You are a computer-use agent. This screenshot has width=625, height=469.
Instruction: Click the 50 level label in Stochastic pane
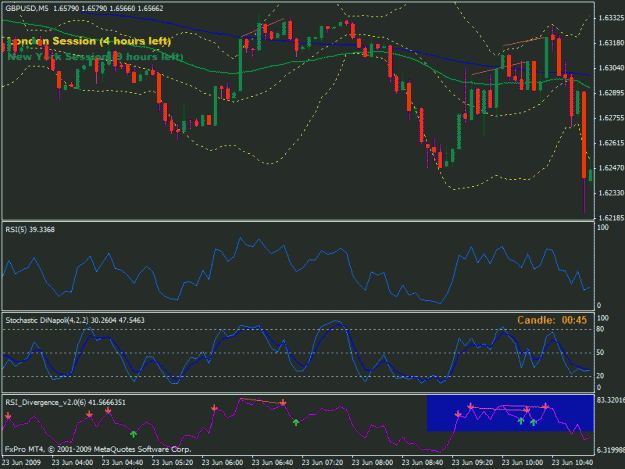pos(600,353)
